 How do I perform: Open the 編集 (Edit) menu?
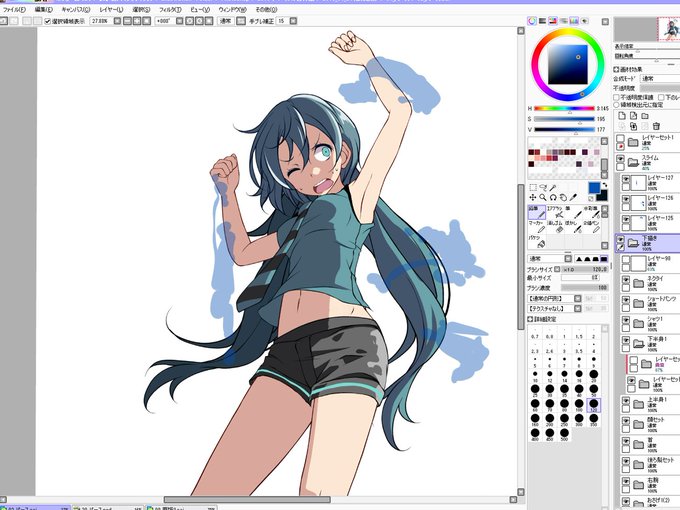[43, 10]
